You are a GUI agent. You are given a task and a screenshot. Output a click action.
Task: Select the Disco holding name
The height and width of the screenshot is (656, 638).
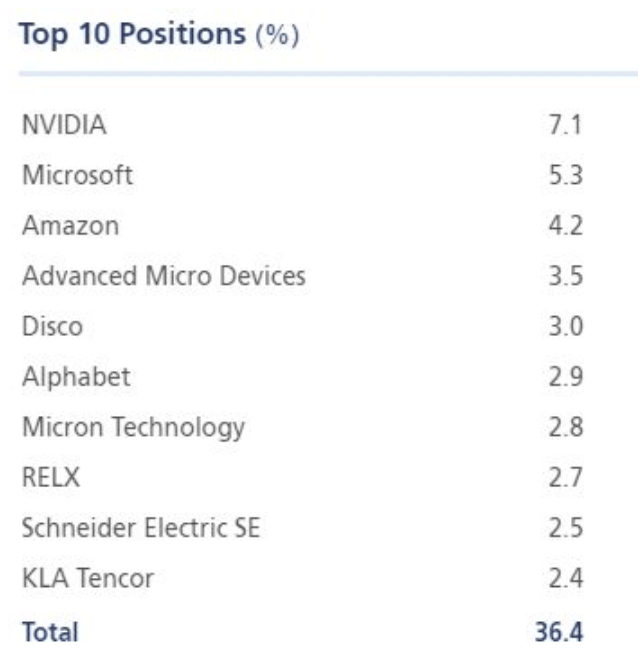tap(54, 327)
